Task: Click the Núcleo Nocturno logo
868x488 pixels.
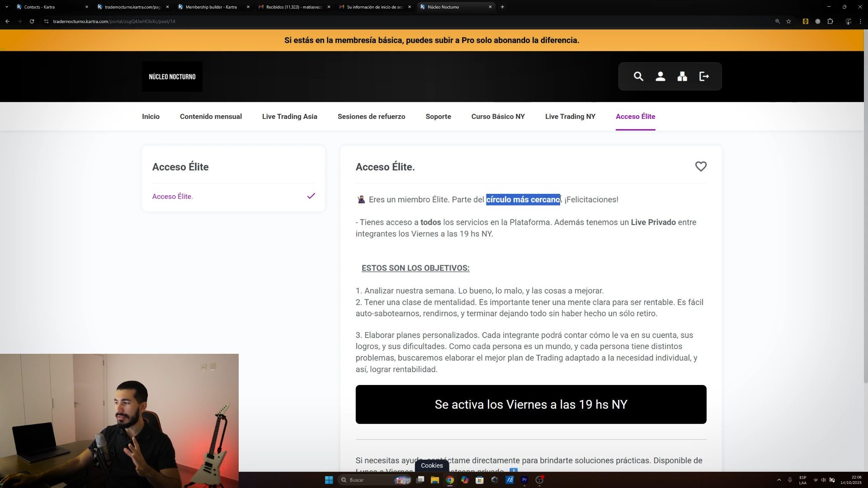Action: pyautogui.click(x=172, y=77)
